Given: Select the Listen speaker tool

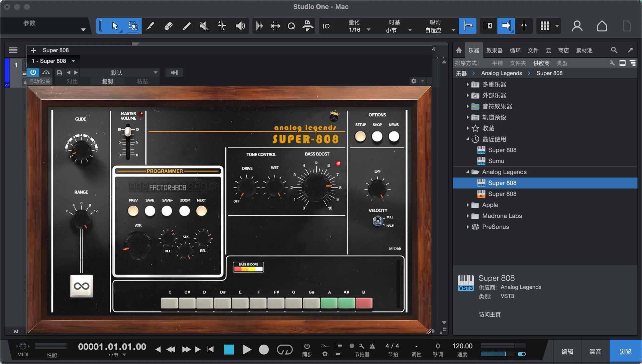Looking at the screenshot, I should tap(240, 26).
